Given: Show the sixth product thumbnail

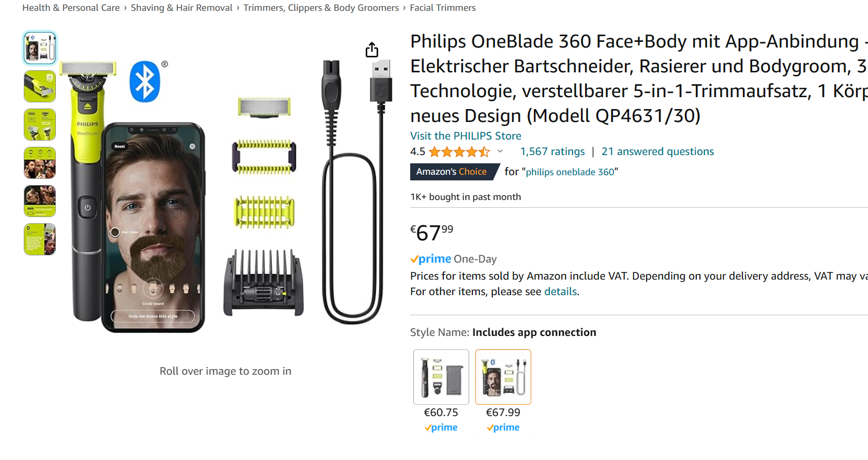Looking at the screenshot, I should [x=40, y=239].
